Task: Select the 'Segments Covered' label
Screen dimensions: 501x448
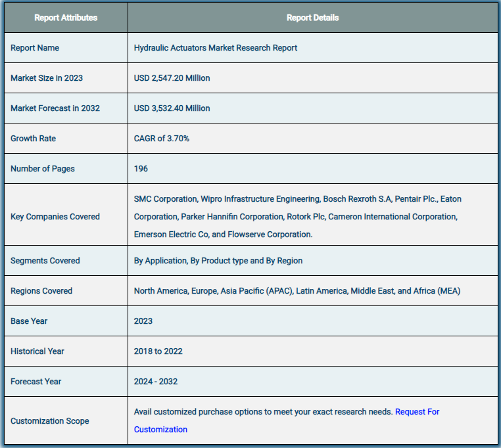Action: 45,261
